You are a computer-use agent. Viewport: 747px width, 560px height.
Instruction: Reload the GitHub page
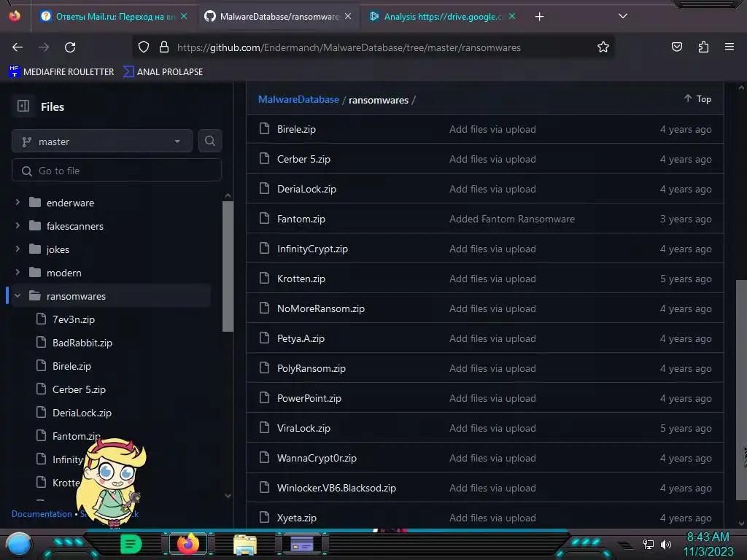click(x=70, y=47)
